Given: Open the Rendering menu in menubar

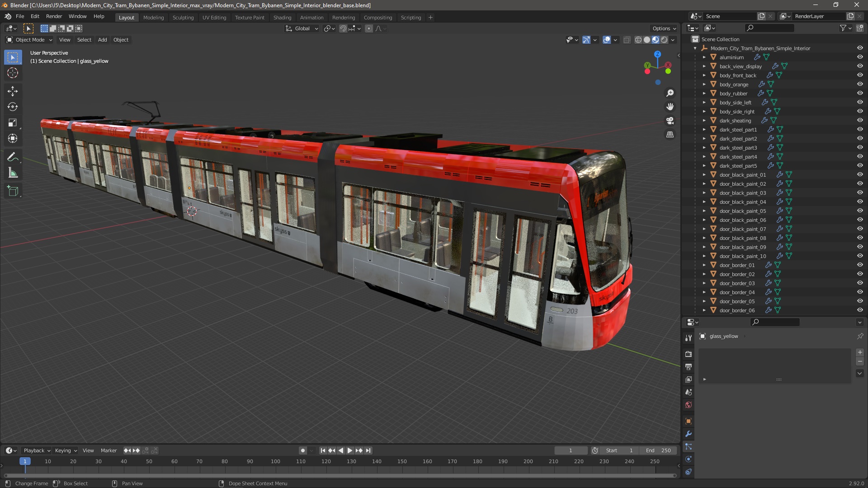Looking at the screenshot, I should pos(343,17).
